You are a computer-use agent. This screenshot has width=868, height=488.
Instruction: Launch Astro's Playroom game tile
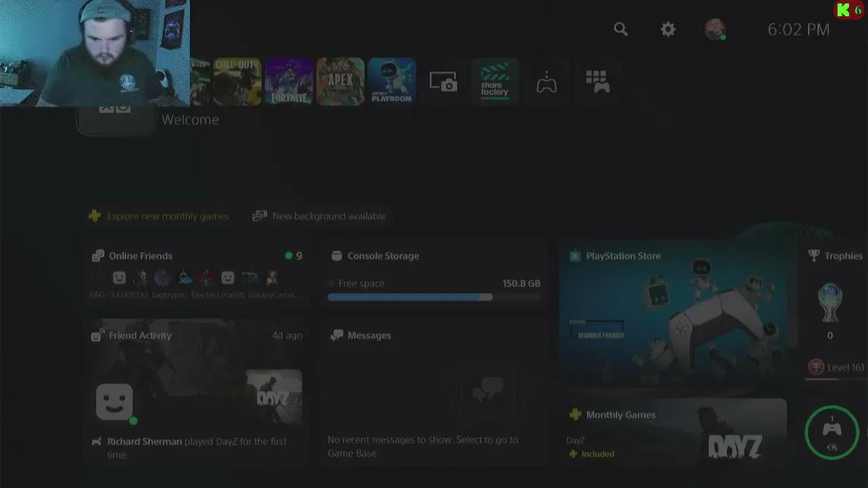click(392, 81)
